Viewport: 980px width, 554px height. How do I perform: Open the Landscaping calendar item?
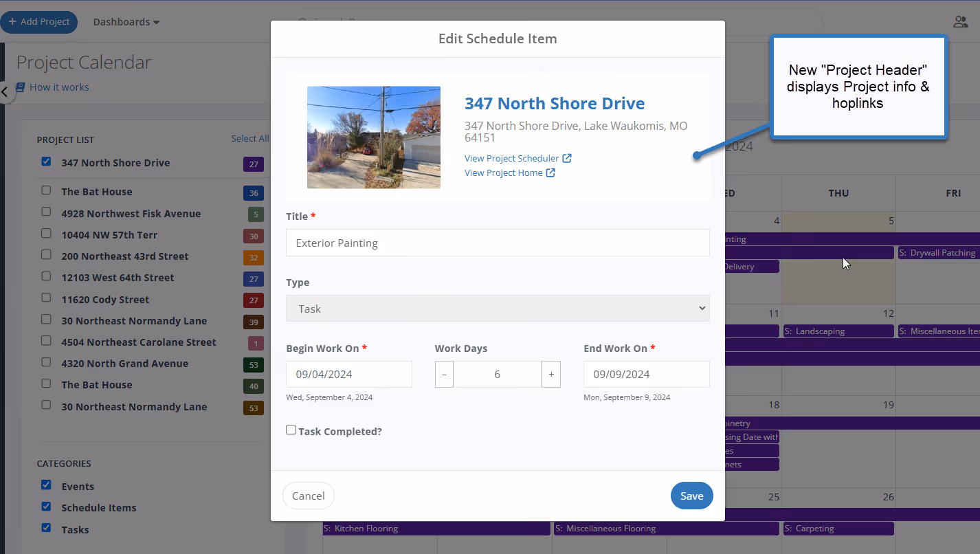[x=838, y=331]
